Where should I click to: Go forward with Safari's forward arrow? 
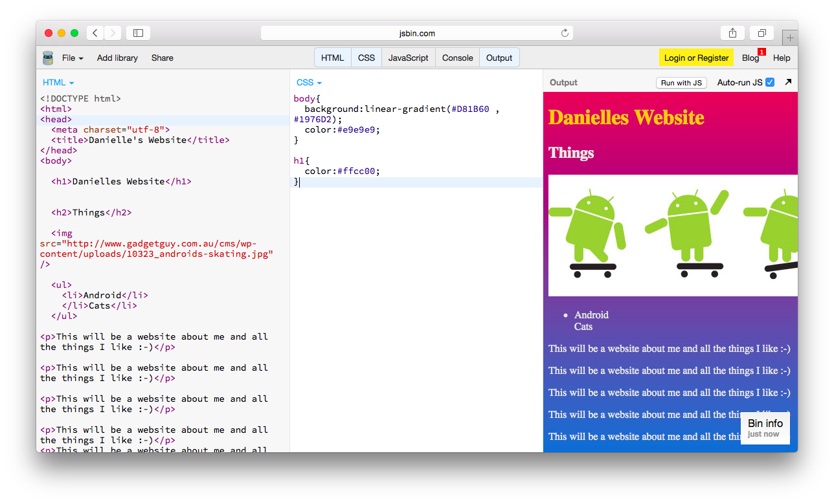[113, 33]
